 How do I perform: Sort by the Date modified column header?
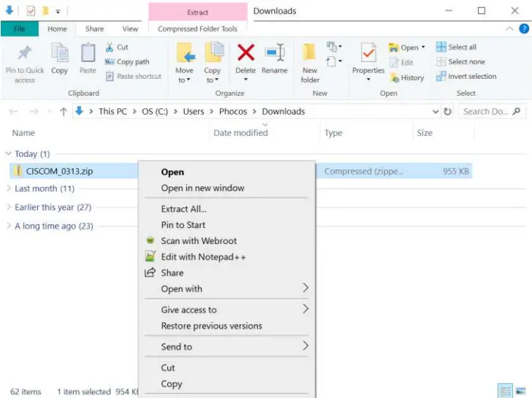point(240,133)
